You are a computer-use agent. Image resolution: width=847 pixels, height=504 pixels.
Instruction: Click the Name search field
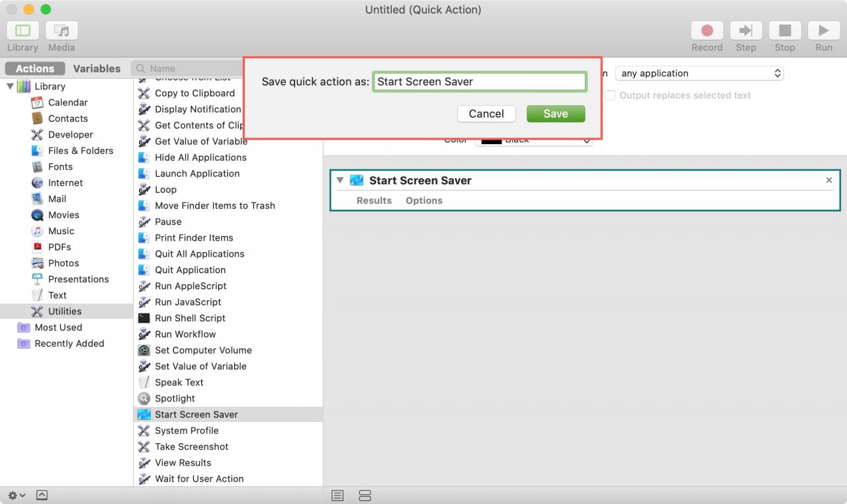click(188, 68)
